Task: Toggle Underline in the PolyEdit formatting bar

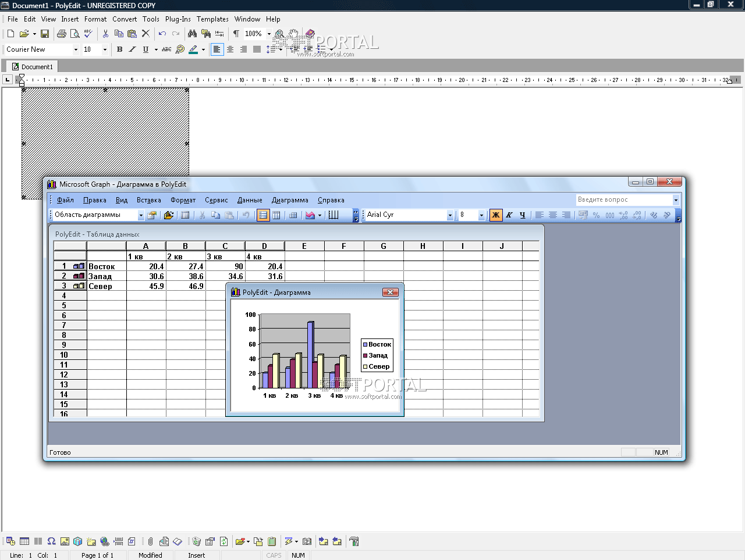Action: point(146,49)
